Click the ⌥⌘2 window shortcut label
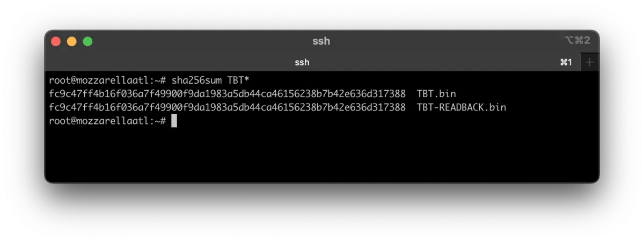 [x=577, y=40]
